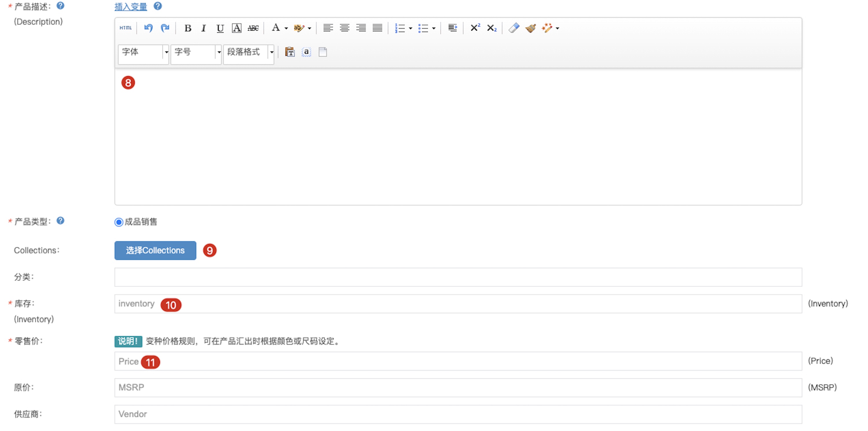
Task: Click the 分类 category input field
Action: click(x=458, y=277)
